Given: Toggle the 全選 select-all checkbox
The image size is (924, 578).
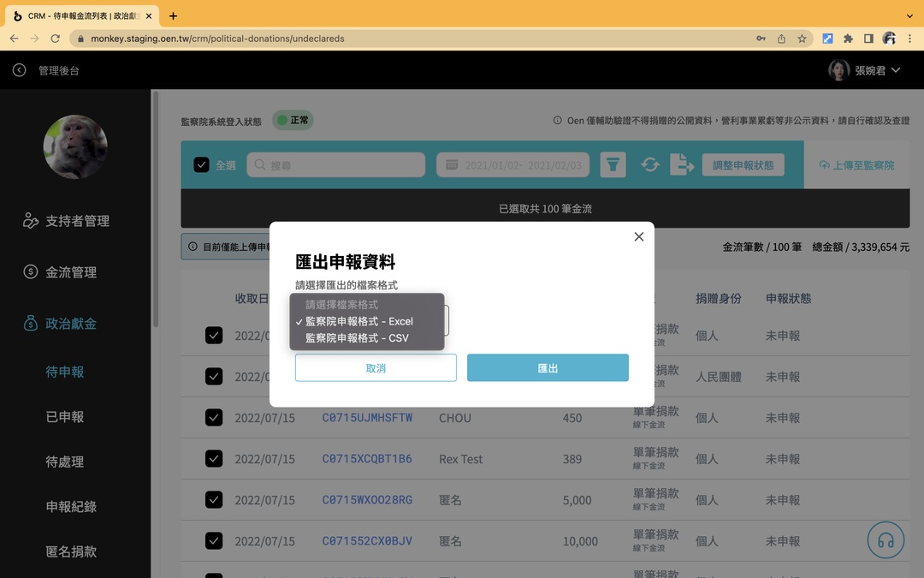Looking at the screenshot, I should click(199, 164).
